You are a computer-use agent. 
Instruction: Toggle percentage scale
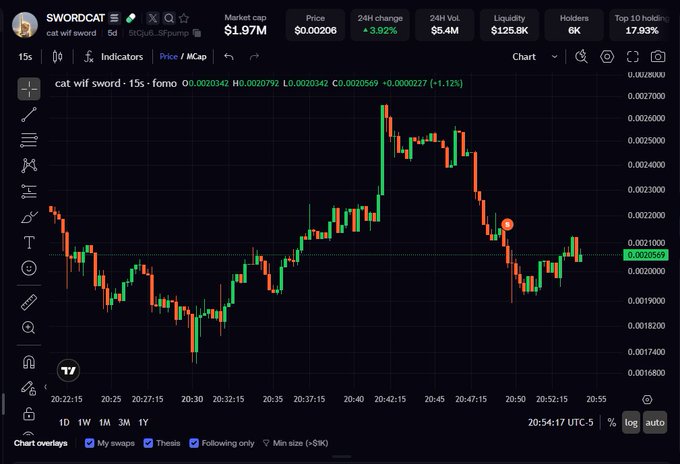[x=611, y=422]
